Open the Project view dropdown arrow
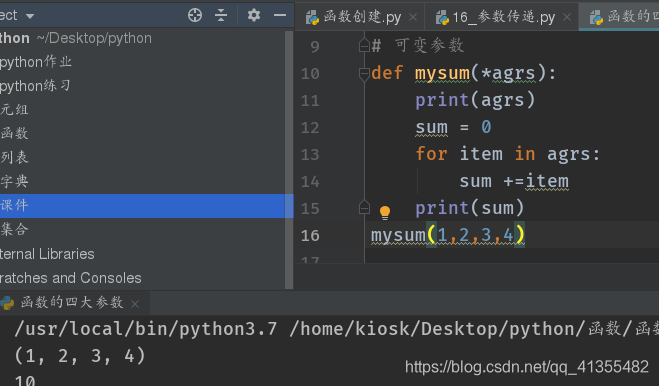 [x=30, y=16]
